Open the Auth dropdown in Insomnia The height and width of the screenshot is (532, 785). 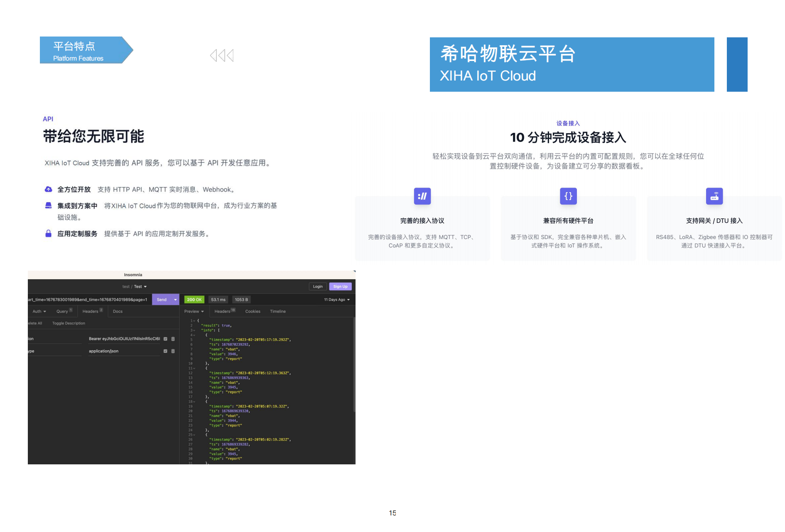[39, 311]
